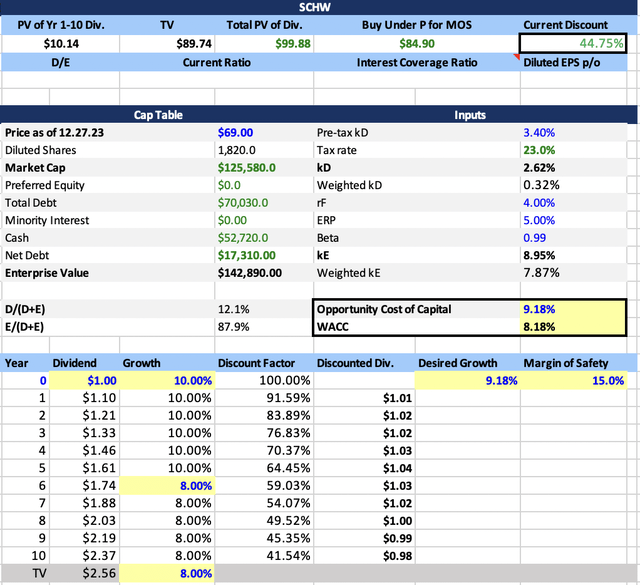Screen dimensions: 640x585
Task: Select the Tax rate value 23.0%
Action: click(x=573, y=150)
